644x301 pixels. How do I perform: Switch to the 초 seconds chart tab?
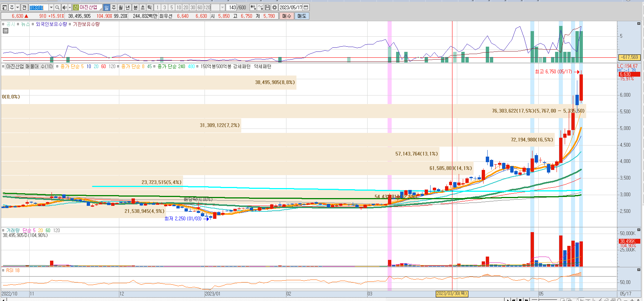143,7
